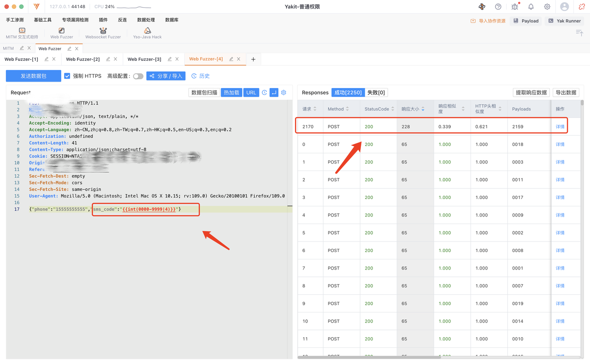Open request panel settings gear icon
The width and height of the screenshot is (590, 364).
(283, 93)
